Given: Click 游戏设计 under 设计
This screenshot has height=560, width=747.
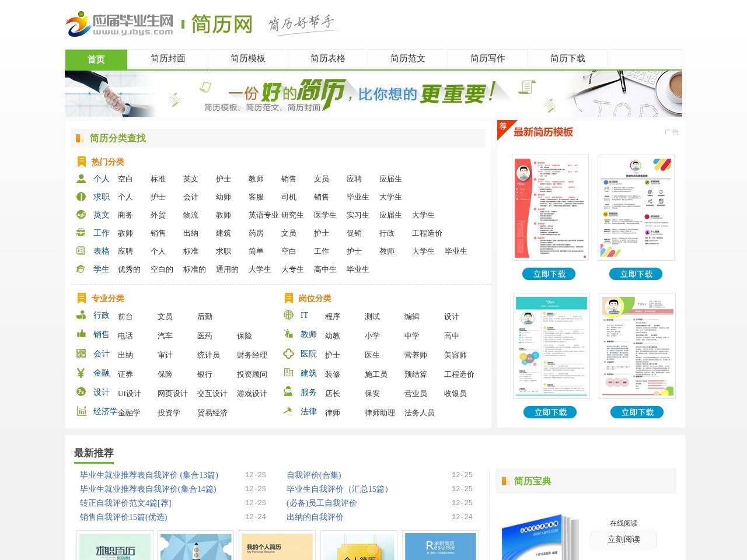Looking at the screenshot, I should click(x=252, y=393).
